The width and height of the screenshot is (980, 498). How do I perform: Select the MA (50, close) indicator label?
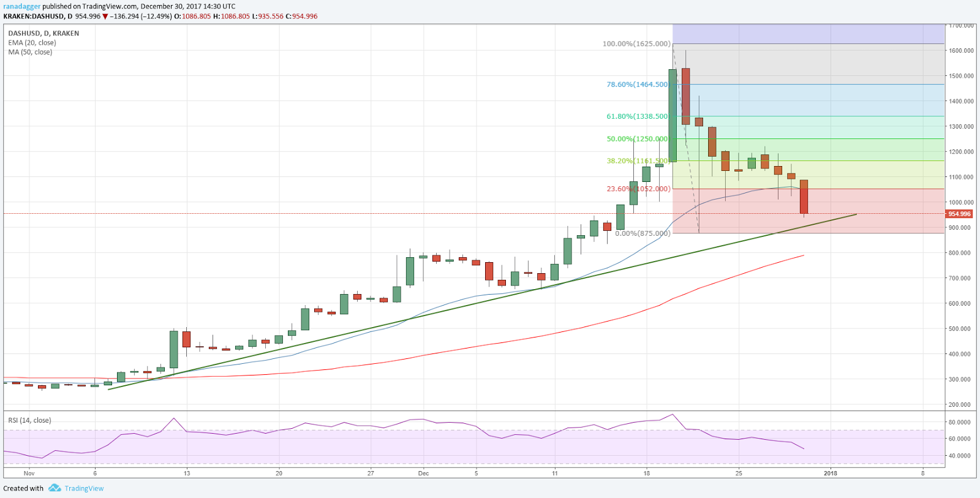click(x=30, y=52)
